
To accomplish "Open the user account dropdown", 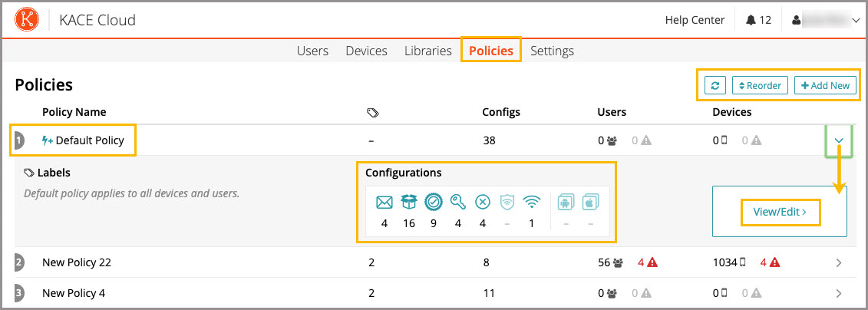I will pos(824,20).
